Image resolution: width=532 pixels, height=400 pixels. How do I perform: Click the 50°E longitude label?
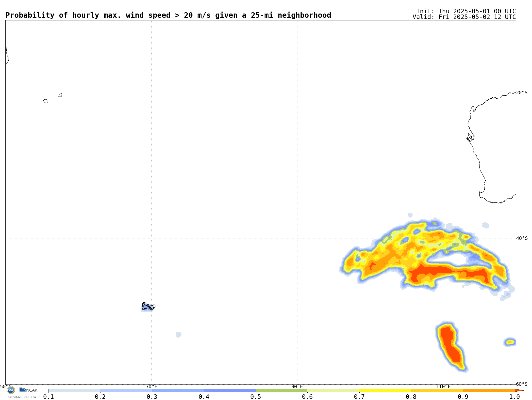pos(6,386)
